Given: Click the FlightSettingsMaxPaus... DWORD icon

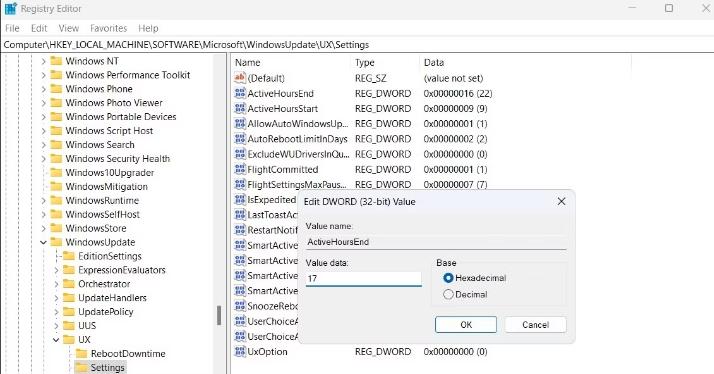Looking at the screenshot, I should [x=240, y=184].
